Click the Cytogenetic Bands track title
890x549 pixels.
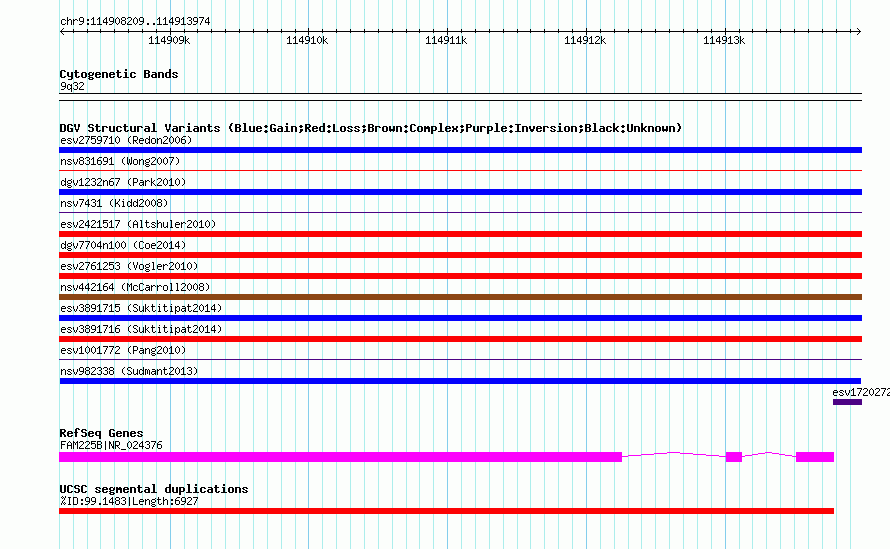tap(119, 74)
